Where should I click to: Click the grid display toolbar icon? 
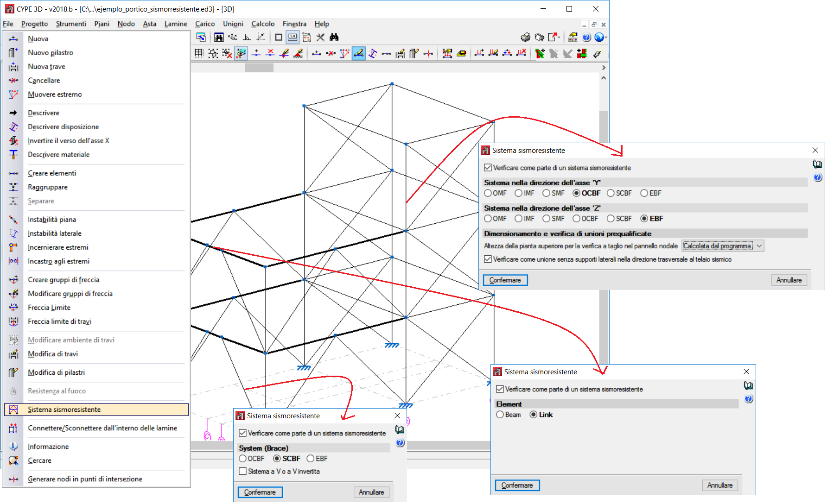coord(199,53)
